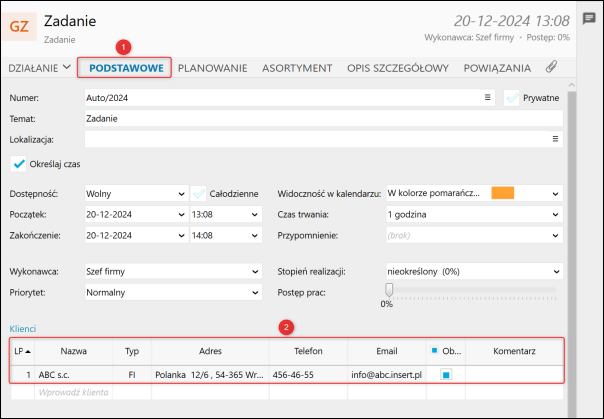Open the chat comments icon
604x419 pixels.
(589, 18)
